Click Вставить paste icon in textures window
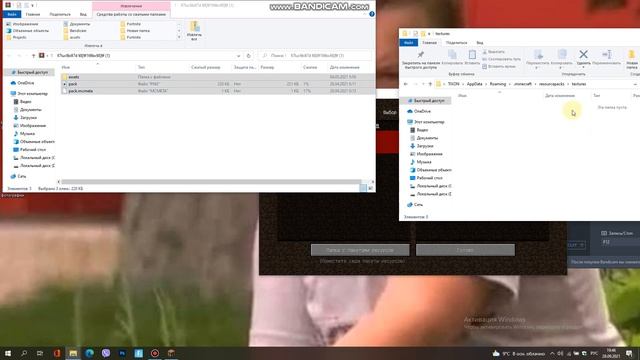Image resolution: width=640 pixels, height=360 pixels. pos(472,58)
